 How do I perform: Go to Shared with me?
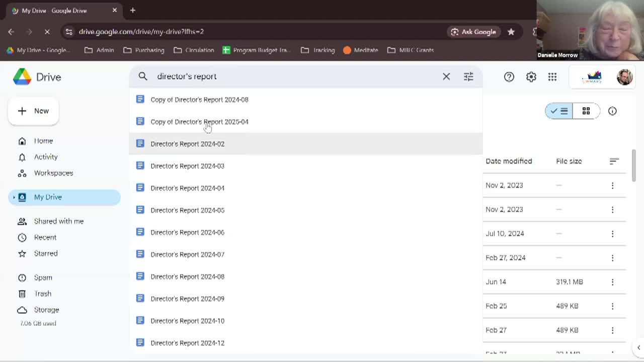click(58, 221)
